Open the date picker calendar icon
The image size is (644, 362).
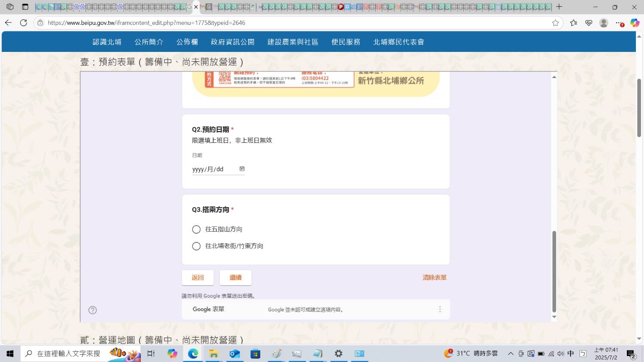(x=242, y=169)
